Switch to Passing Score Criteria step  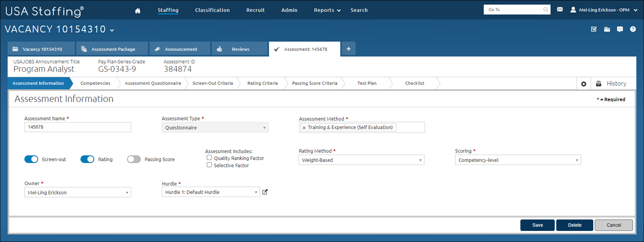tap(315, 83)
